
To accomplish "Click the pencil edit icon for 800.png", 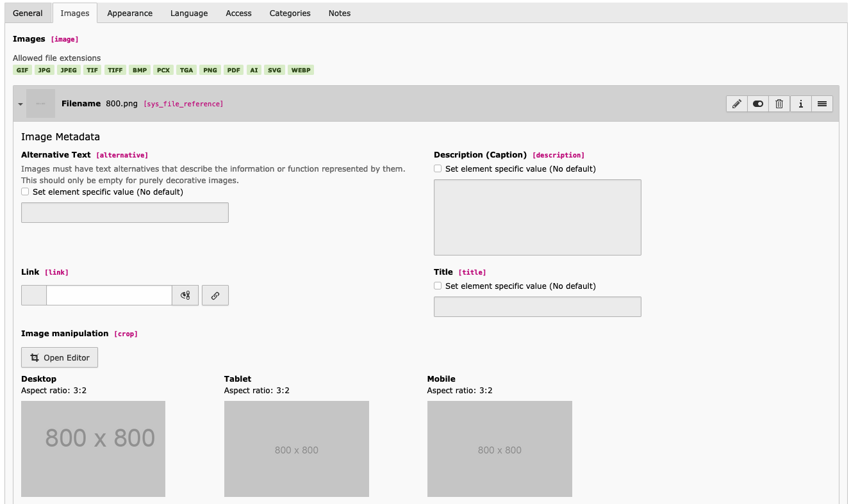I will [737, 104].
